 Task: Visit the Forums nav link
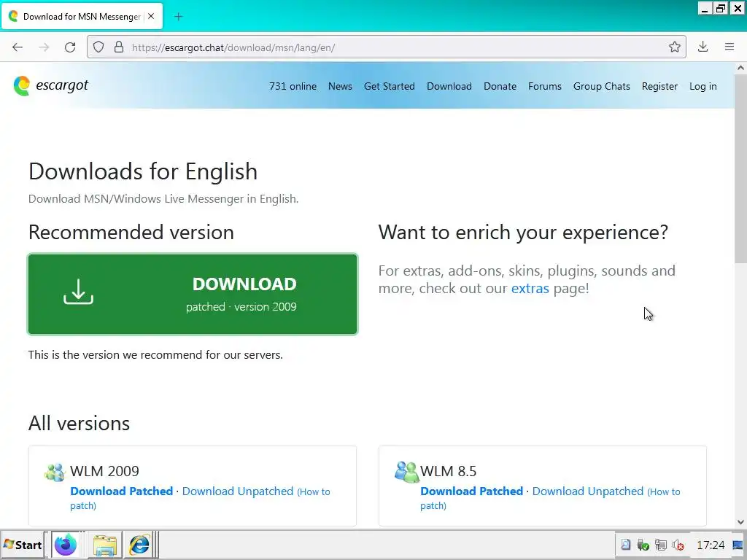(544, 86)
